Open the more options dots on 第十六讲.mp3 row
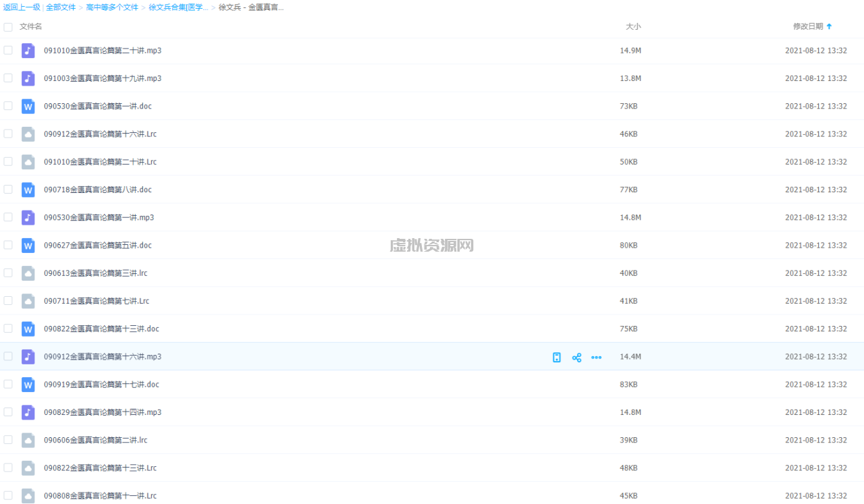Image resolution: width=864 pixels, height=504 pixels. [596, 358]
